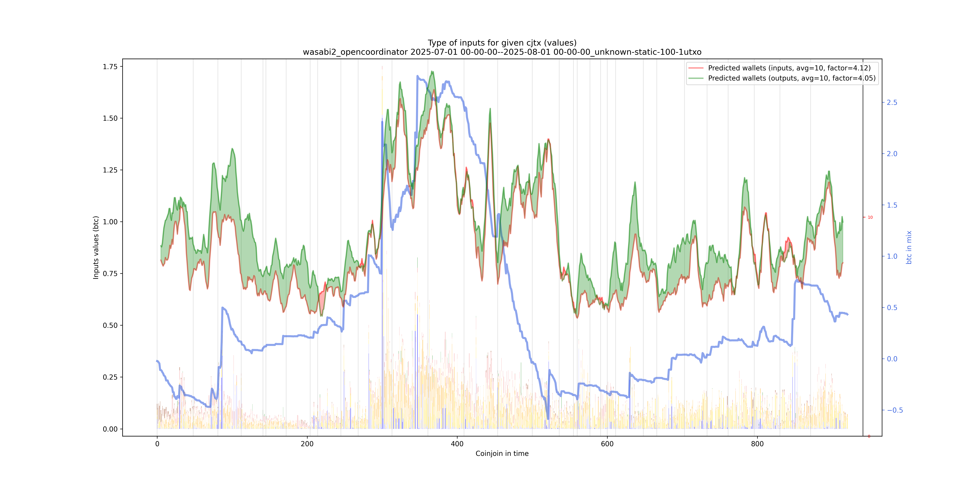Click the small red '10' tick label
Image resolution: width=980 pixels, height=490 pixels.
[870, 217]
